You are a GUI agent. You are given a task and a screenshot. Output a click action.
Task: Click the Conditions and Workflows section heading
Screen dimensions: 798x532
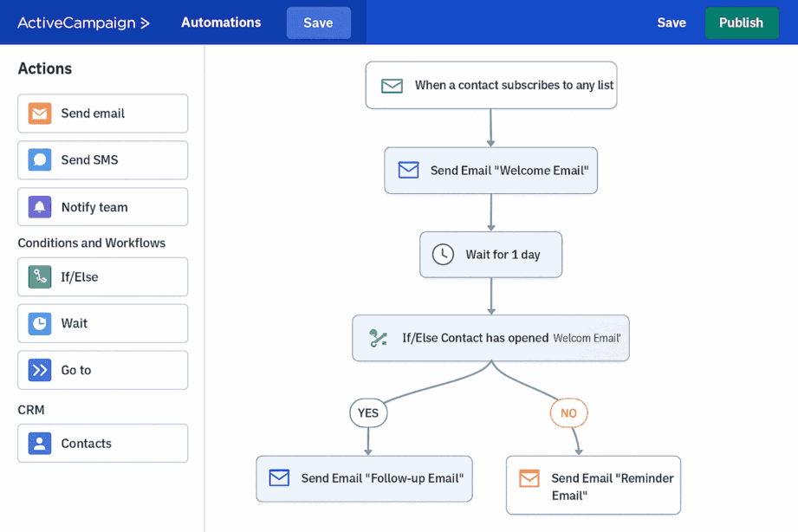pos(92,243)
